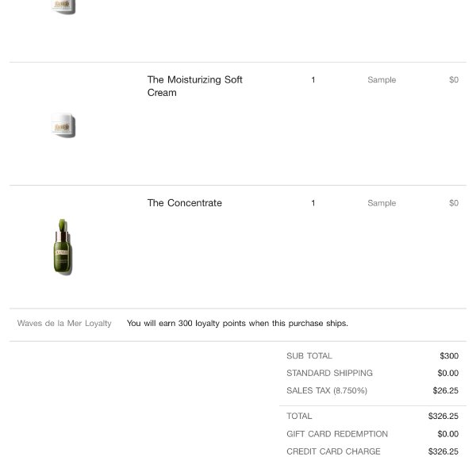Click the sales tax amount $26.25
Screen dimensions: 476x476
445,390
